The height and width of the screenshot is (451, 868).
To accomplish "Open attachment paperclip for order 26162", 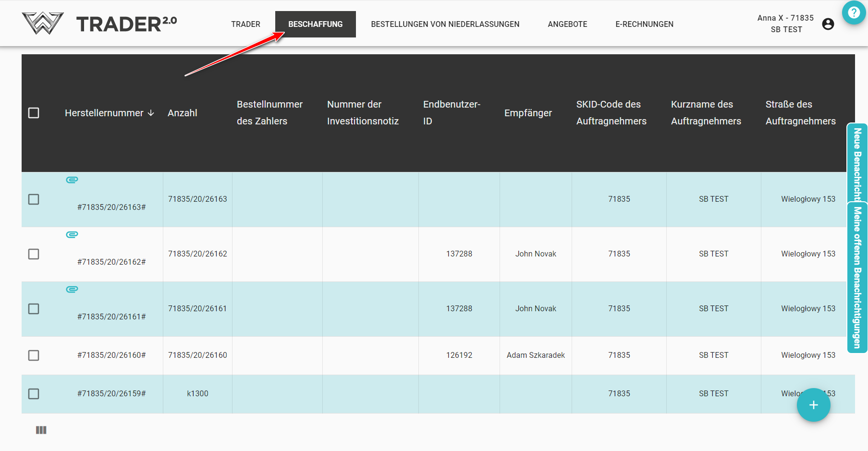I will (x=72, y=235).
